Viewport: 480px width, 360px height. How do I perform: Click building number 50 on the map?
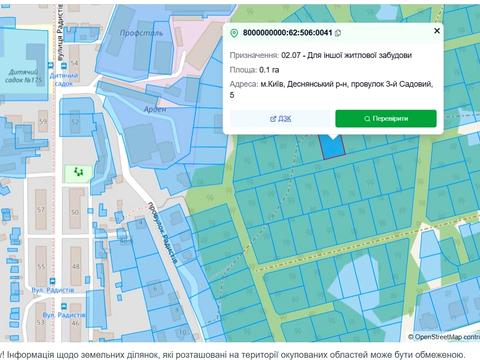pos(75,212)
